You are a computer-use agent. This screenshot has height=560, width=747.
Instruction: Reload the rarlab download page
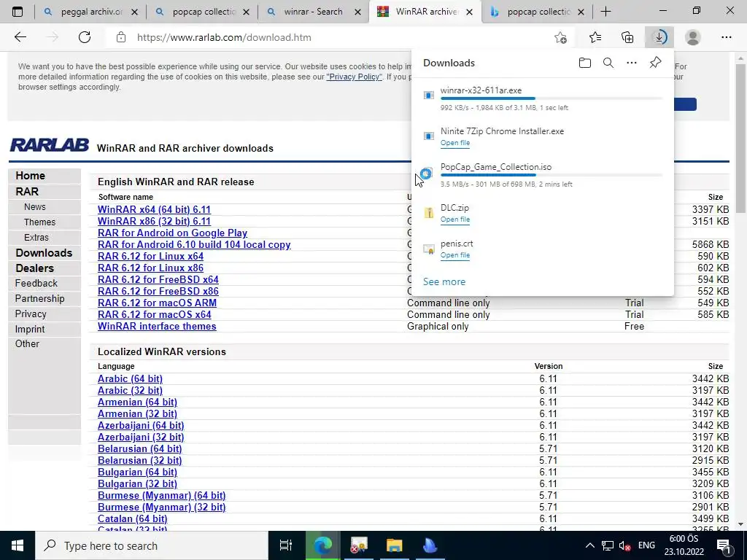[85, 37]
